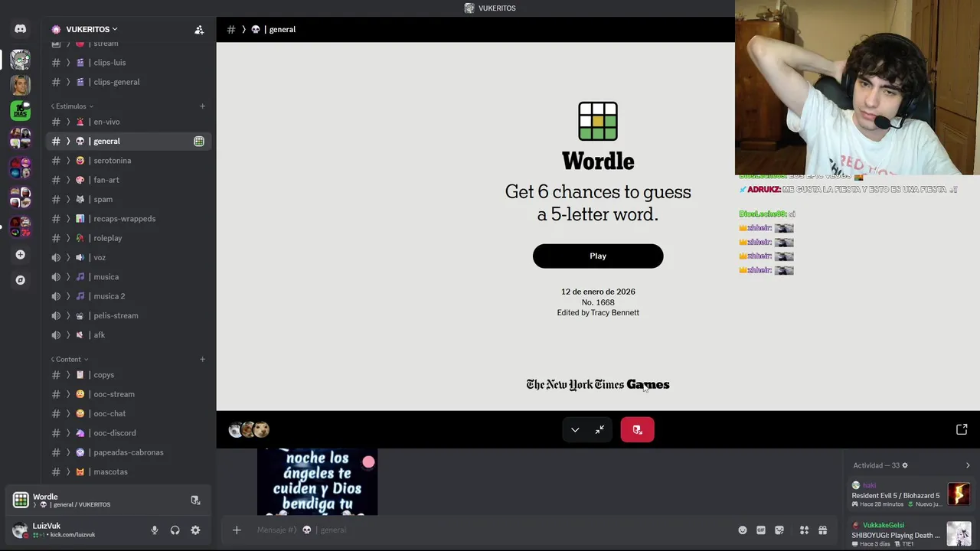Open the spam channel

[x=127, y=200]
